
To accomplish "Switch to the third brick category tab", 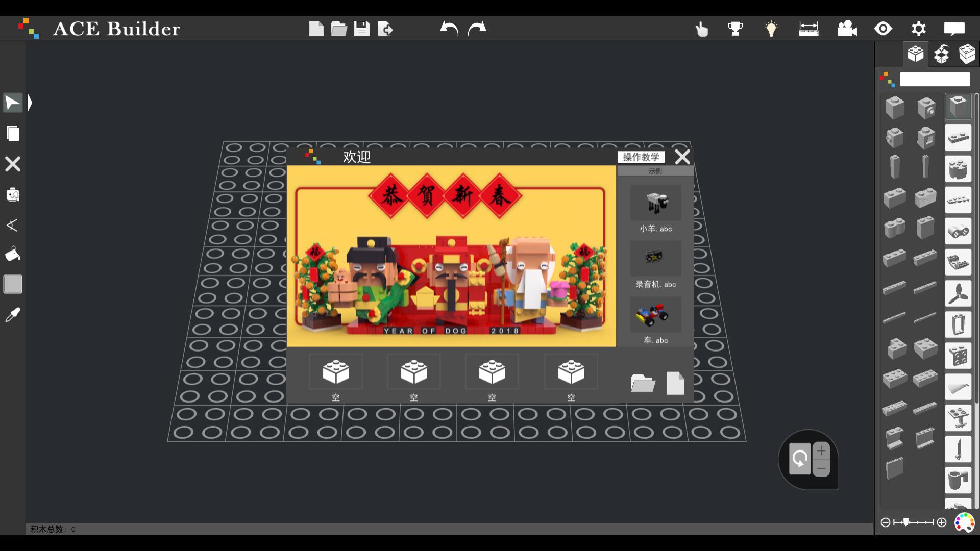I will click(967, 54).
